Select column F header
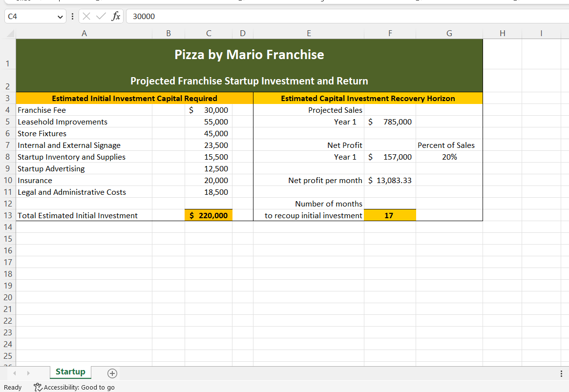The image size is (569, 392). [x=390, y=34]
